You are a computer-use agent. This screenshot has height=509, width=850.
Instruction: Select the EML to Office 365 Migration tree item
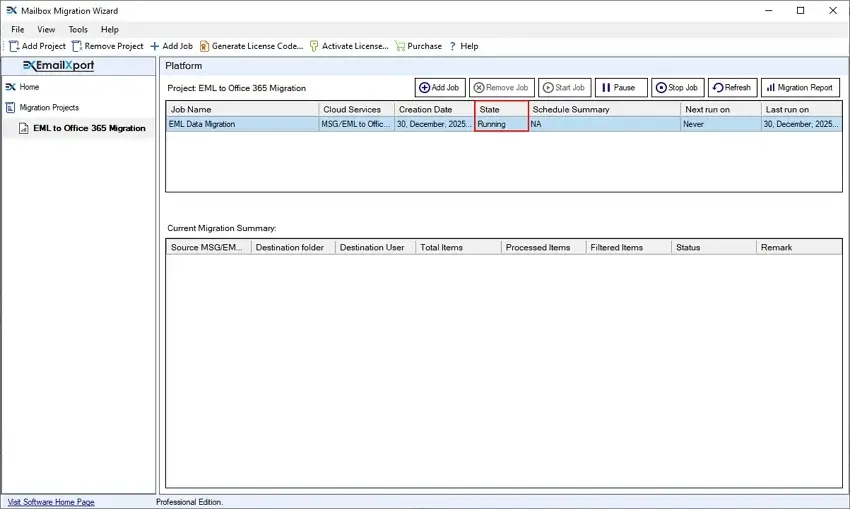89,128
